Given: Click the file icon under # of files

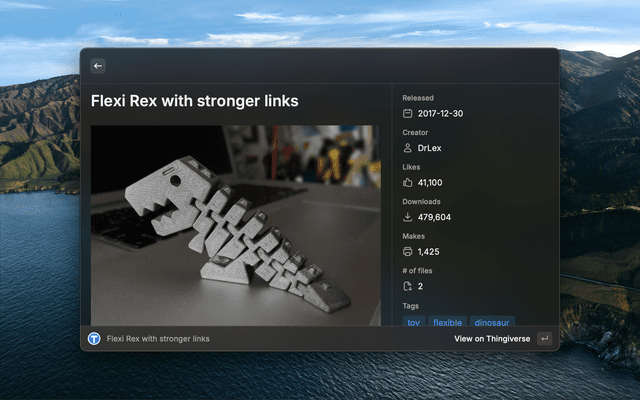Looking at the screenshot, I should tap(407, 286).
